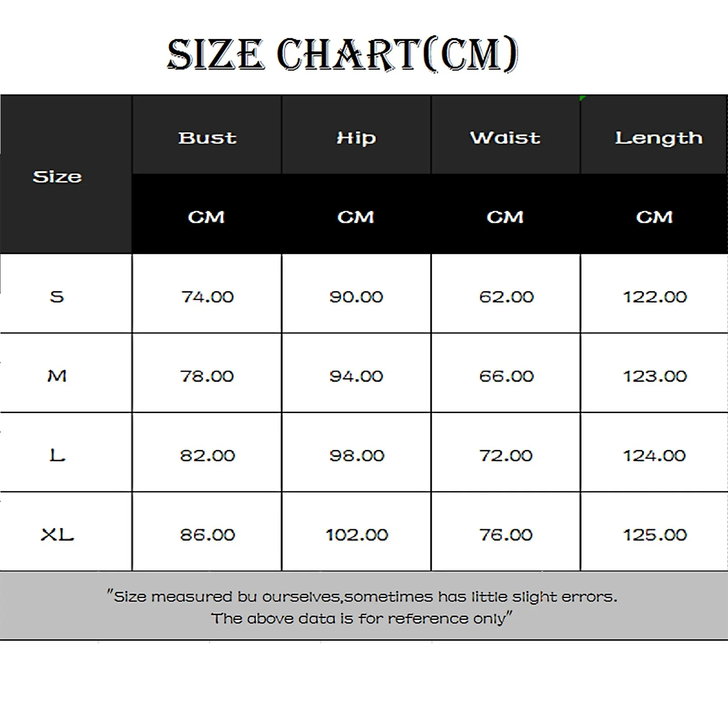The height and width of the screenshot is (728, 728).
Task: Select the Size header cell
Action: pyautogui.click(x=57, y=177)
